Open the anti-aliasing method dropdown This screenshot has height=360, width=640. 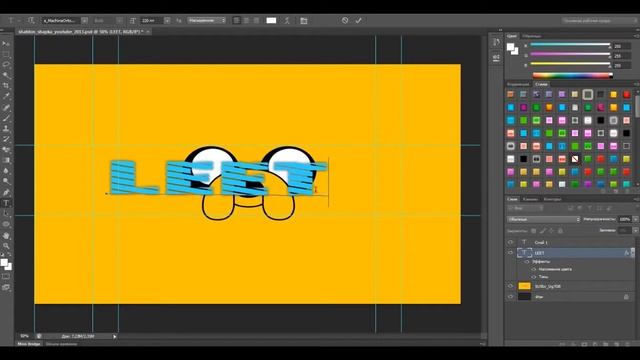point(207,20)
